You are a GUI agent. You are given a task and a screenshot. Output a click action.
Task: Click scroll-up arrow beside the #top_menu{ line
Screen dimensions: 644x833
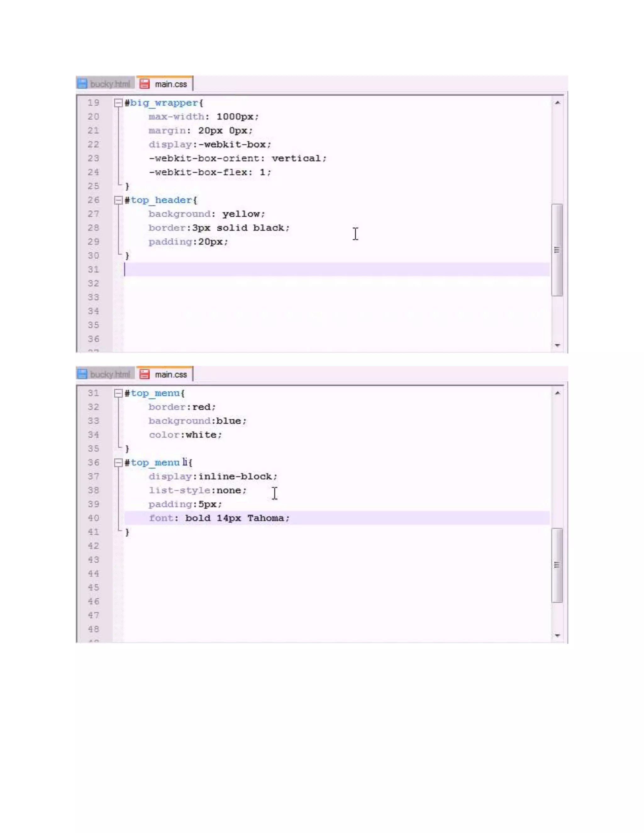[558, 393]
